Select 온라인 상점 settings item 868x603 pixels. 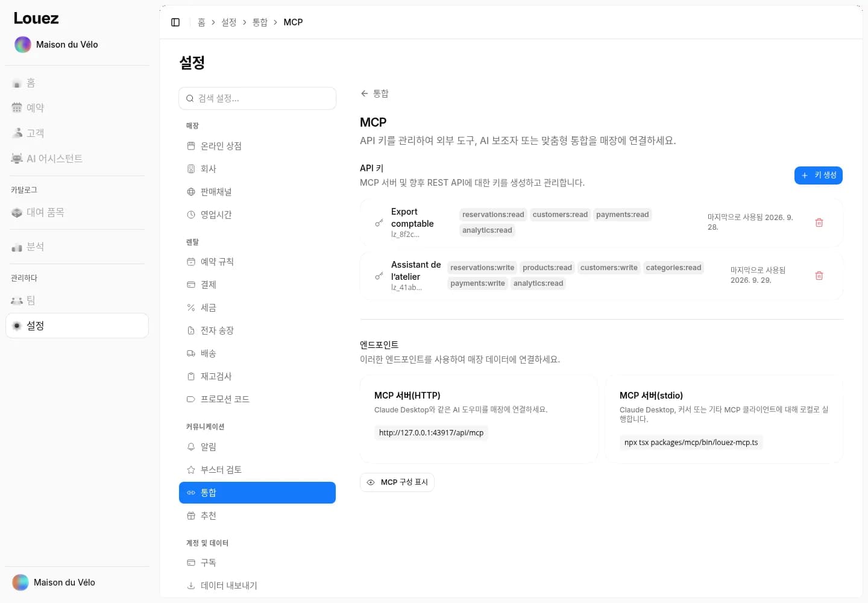(x=257, y=146)
